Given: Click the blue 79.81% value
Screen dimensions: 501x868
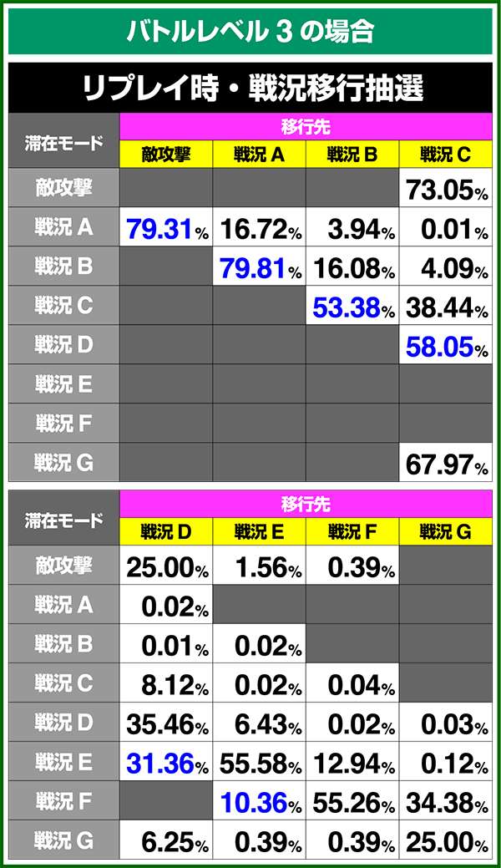Looking at the screenshot, I should tap(260, 267).
